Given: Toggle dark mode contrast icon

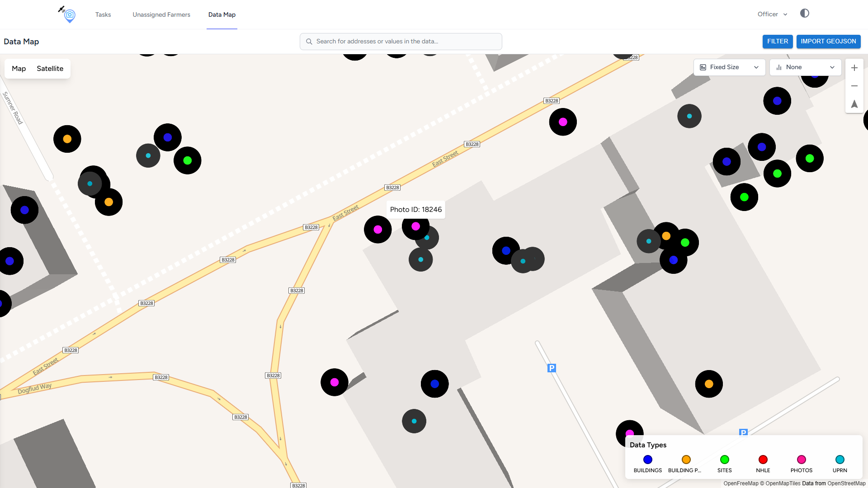Looking at the screenshot, I should coord(804,14).
